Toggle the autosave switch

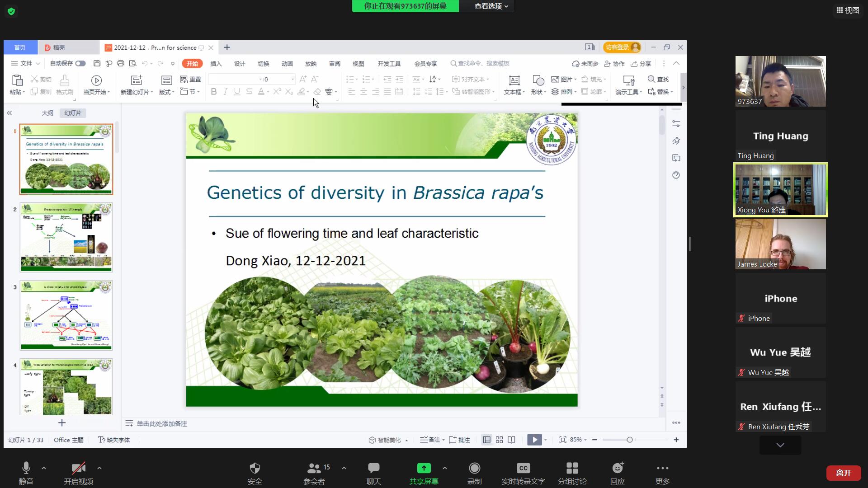tap(80, 64)
